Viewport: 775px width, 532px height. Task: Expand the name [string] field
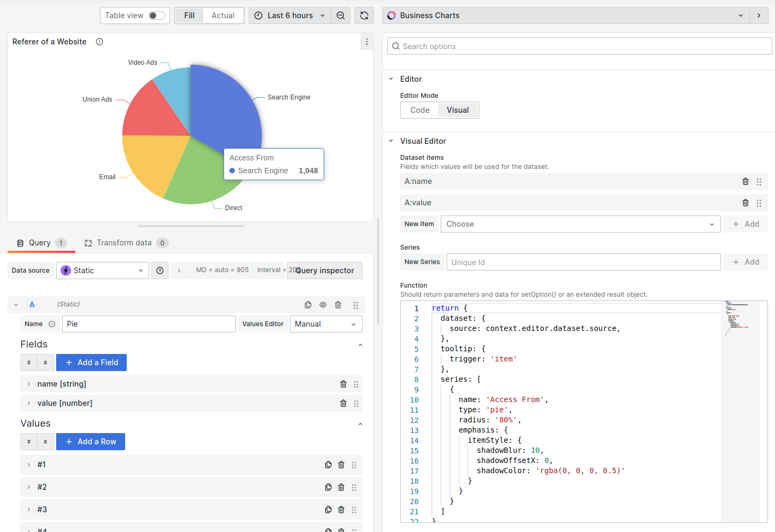[x=28, y=384]
